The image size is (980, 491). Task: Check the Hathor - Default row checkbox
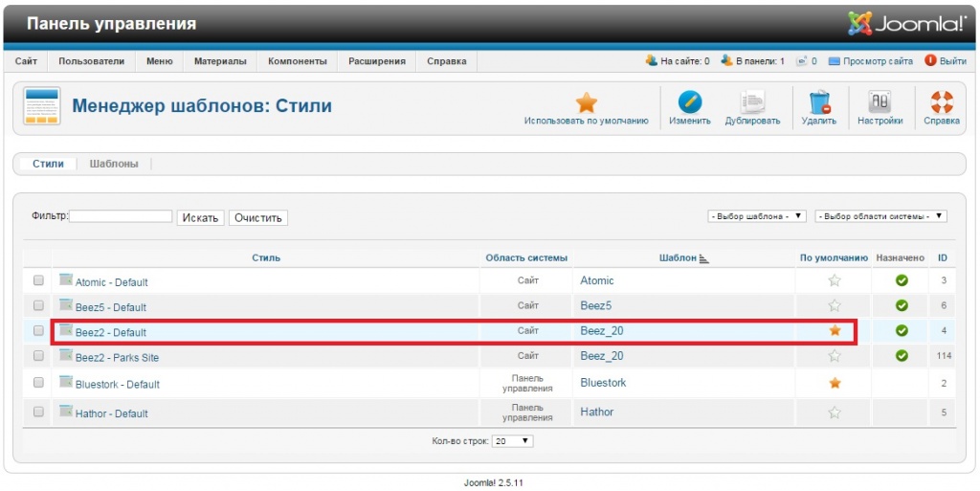point(38,412)
